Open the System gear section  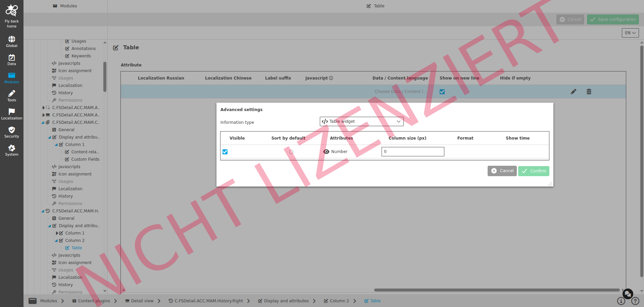11,150
